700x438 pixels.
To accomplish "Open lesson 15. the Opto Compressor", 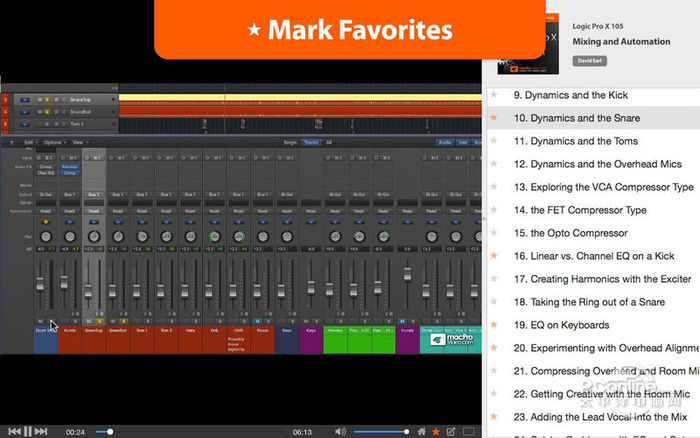I will point(571,233).
